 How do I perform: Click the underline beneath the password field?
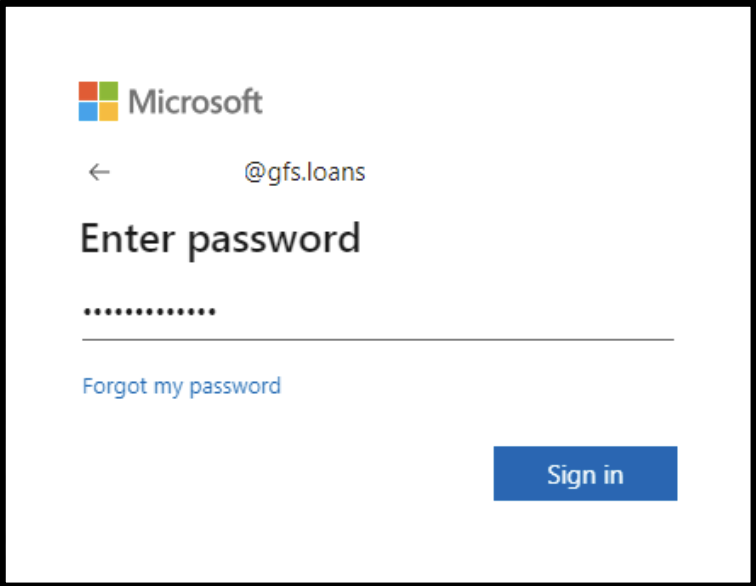tap(377, 339)
